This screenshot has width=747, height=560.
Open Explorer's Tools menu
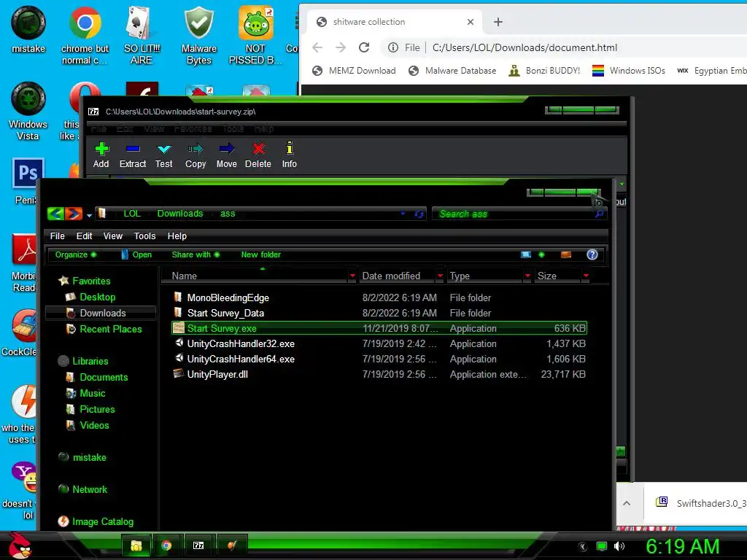tap(145, 236)
